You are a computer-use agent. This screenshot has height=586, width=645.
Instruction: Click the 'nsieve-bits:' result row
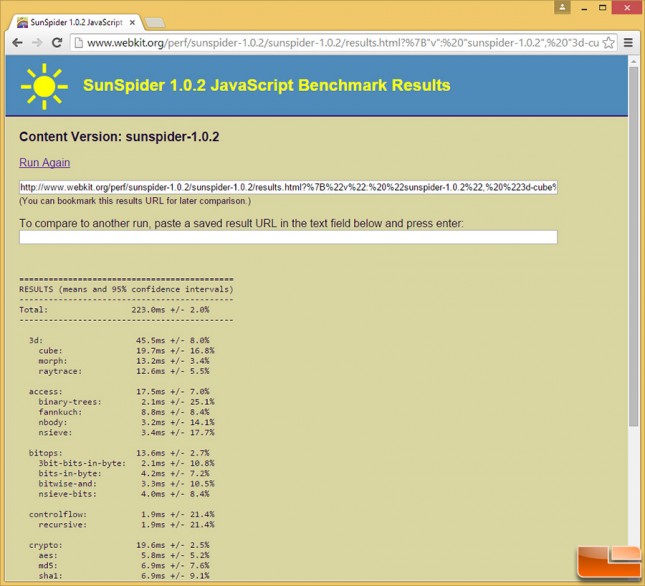pyautogui.click(x=124, y=494)
